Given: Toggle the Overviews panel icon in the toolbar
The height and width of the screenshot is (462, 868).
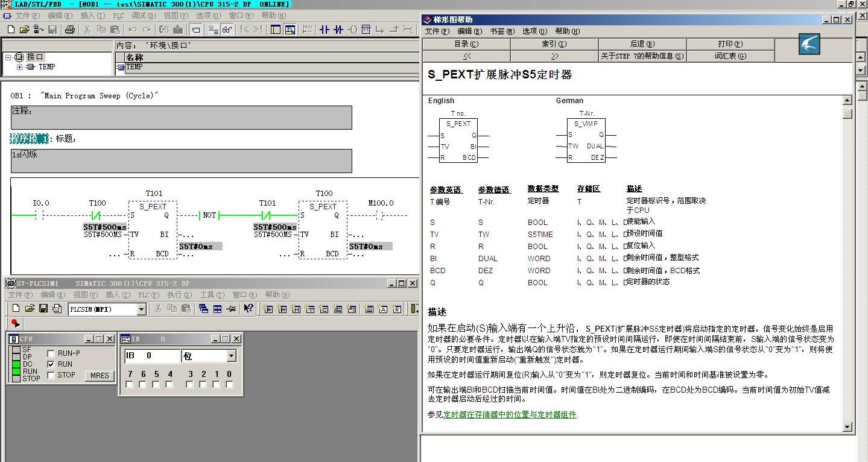Looking at the screenshot, I should click(x=276, y=29).
